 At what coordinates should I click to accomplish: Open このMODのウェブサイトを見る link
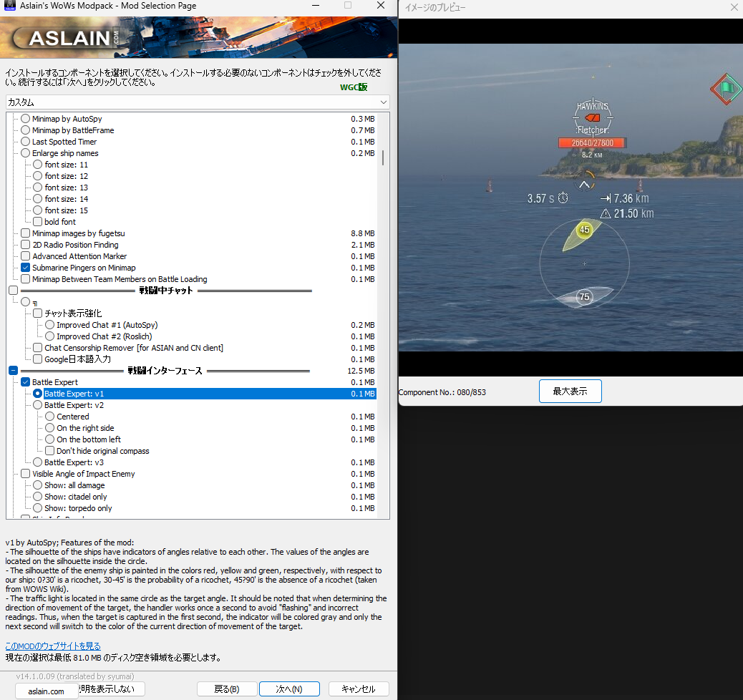click(53, 646)
